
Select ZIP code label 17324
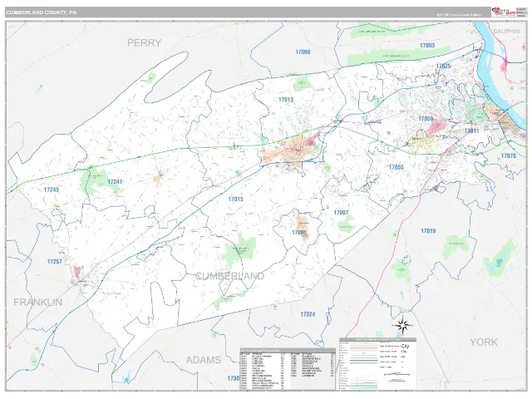(308, 314)
